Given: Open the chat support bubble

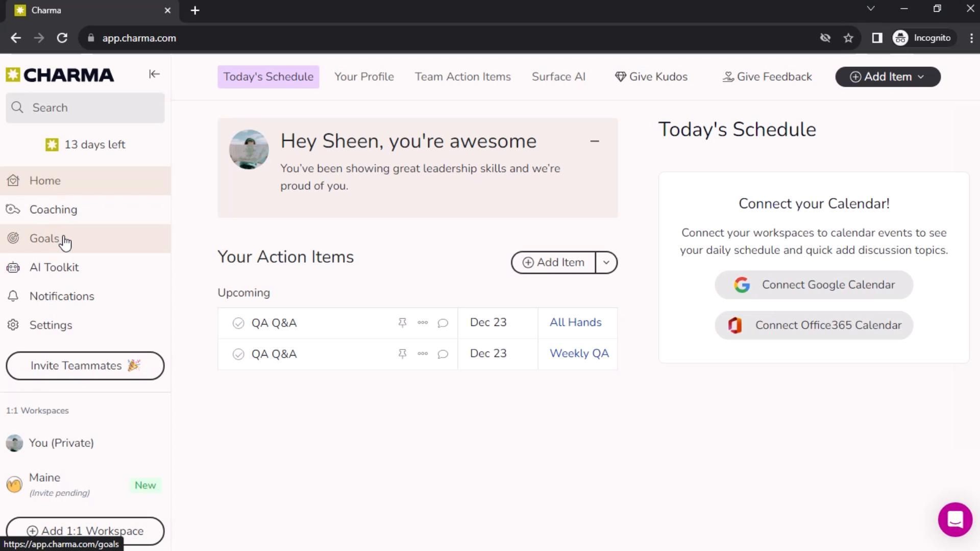Looking at the screenshot, I should [954, 519].
